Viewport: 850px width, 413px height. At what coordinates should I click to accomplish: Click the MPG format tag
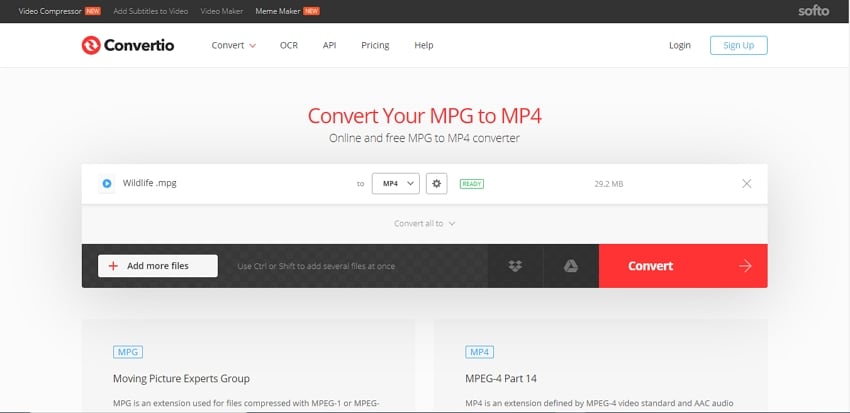128,352
